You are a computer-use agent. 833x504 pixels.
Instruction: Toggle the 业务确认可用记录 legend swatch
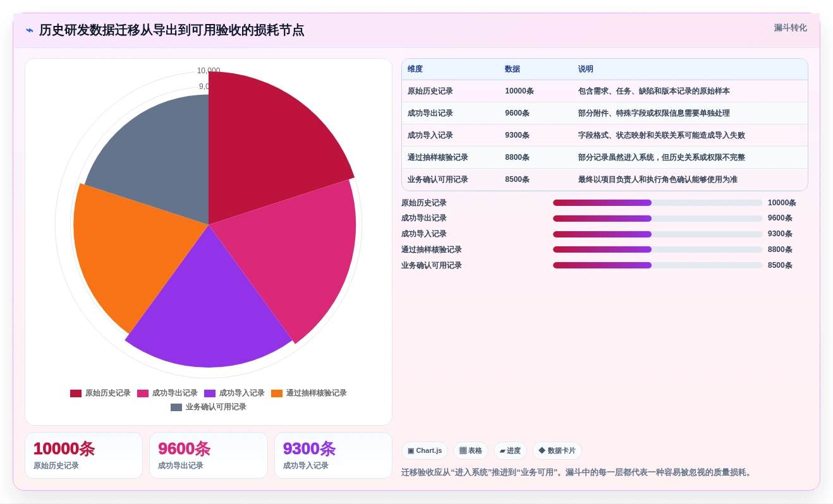176,407
